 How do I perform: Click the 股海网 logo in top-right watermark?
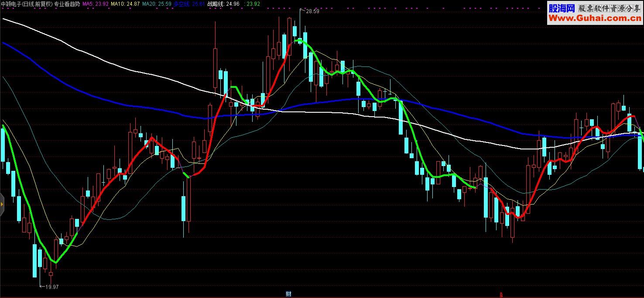[x=562, y=8]
